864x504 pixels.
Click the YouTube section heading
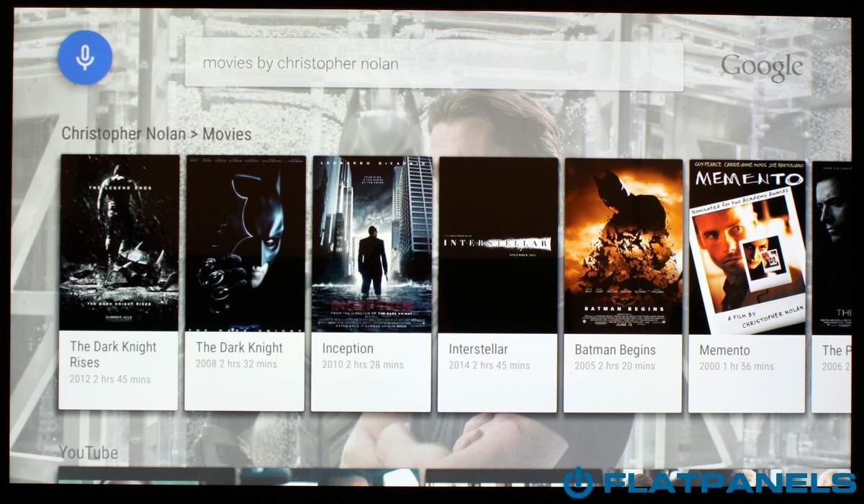89,453
